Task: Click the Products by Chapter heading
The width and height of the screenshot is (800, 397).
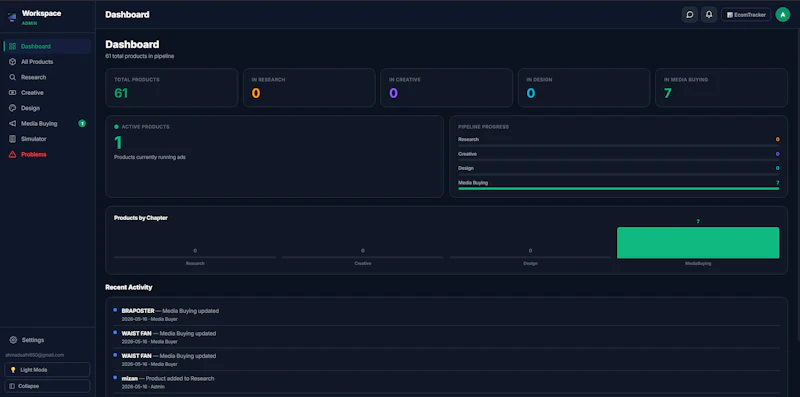Action: coord(141,218)
